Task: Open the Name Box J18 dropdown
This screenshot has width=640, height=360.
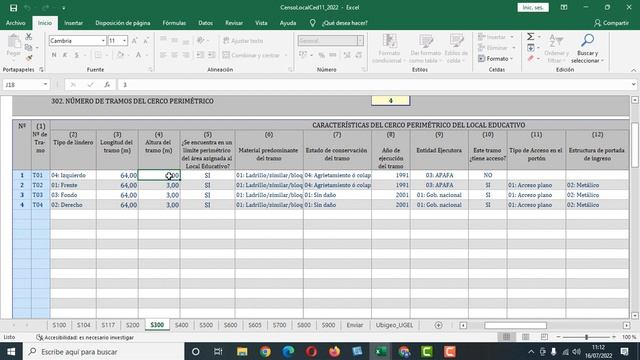Action: pyautogui.click(x=45, y=84)
